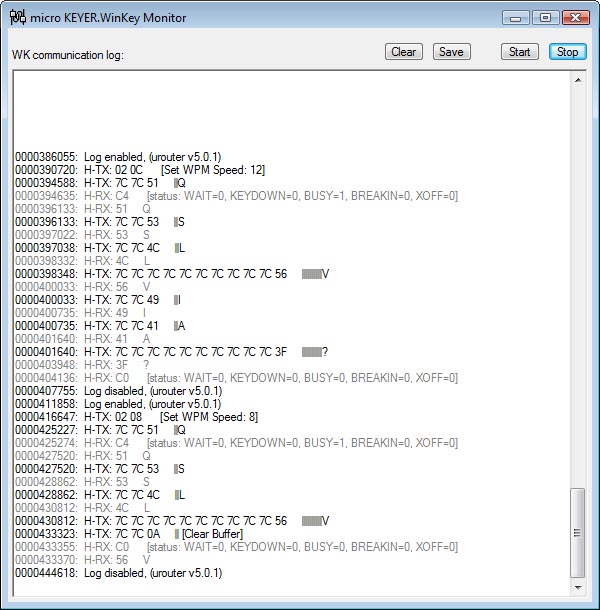Click the H-RX 4C line at 0000430812
600x610 pixels.
point(82,508)
